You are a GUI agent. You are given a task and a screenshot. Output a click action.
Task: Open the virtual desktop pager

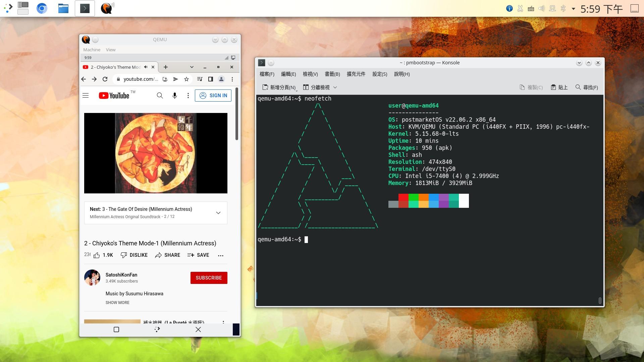point(23,8)
